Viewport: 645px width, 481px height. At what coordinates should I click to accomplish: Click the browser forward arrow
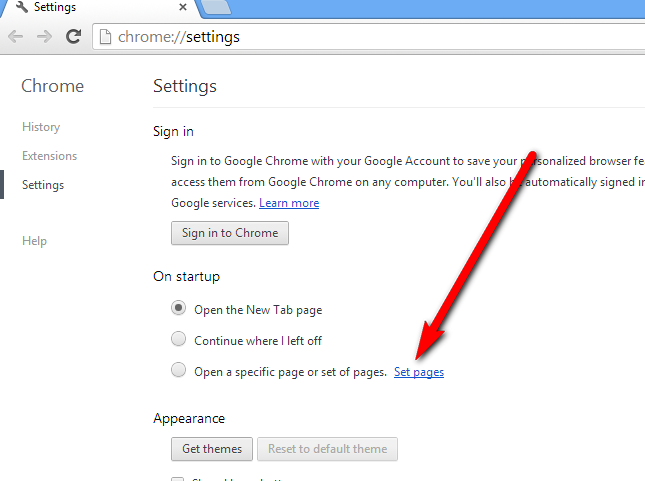pyautogui.click(x=44, y=37)
